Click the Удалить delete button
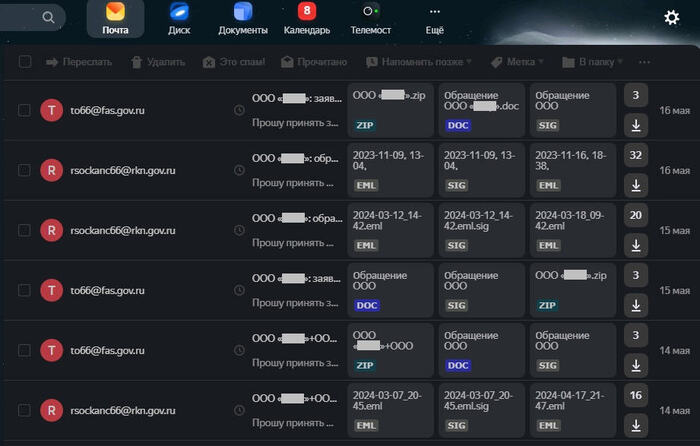Image resolution: width=700 pixels, height=446 pixels. tap(158, 62)
